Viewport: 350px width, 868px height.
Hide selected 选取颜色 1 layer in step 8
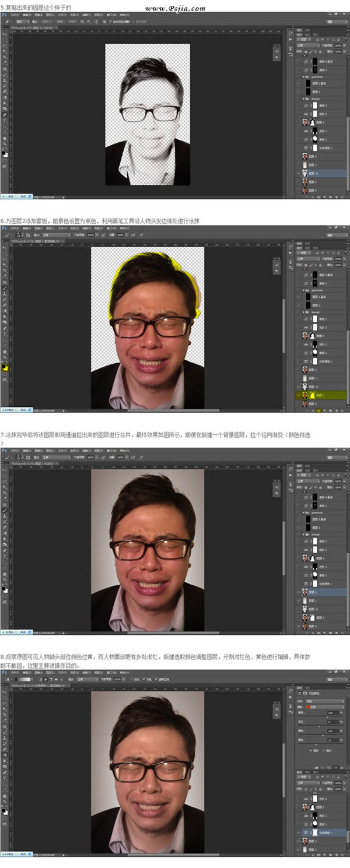[299, 833]
